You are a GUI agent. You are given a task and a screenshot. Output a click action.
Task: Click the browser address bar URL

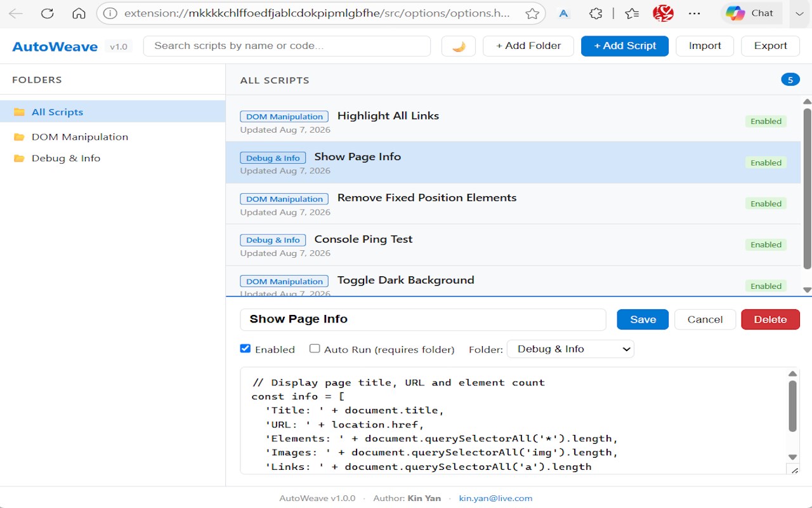point(316,13)
